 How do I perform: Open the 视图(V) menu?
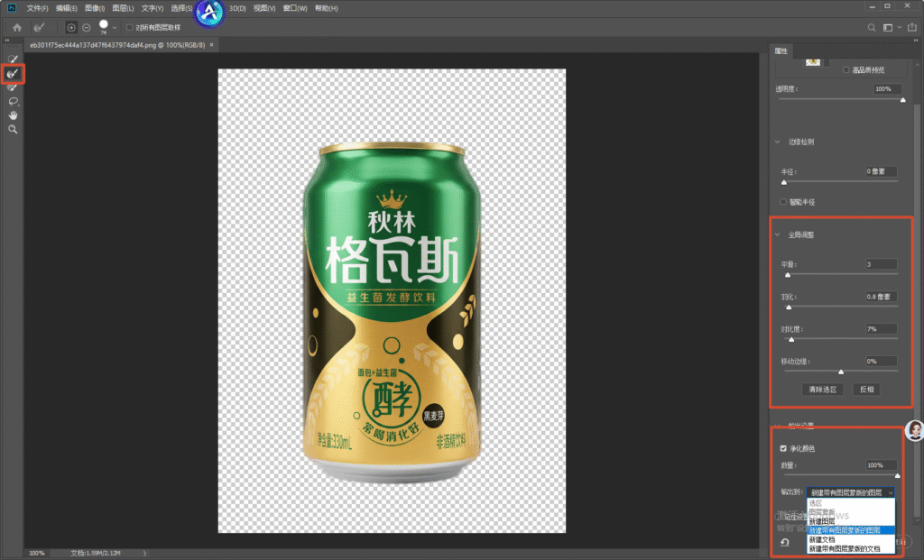pos(264,8)
